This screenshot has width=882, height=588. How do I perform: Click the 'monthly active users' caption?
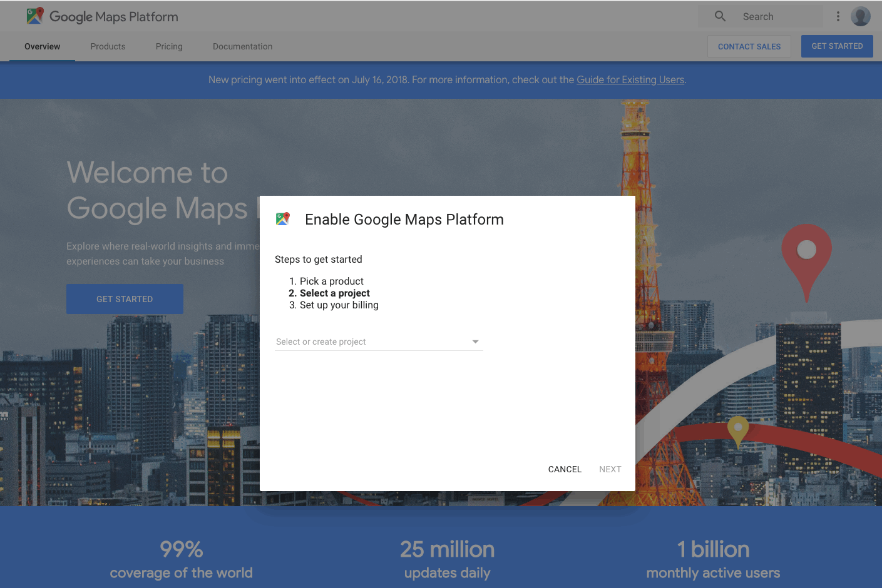click(x=714, y=573)
